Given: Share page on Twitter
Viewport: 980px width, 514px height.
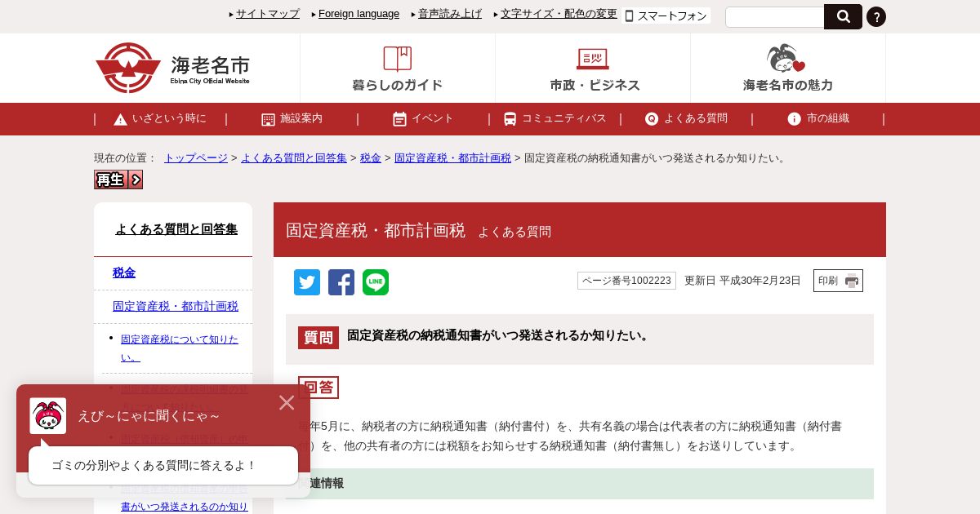Looking at the screenshot, I should [x=307, y=282].
